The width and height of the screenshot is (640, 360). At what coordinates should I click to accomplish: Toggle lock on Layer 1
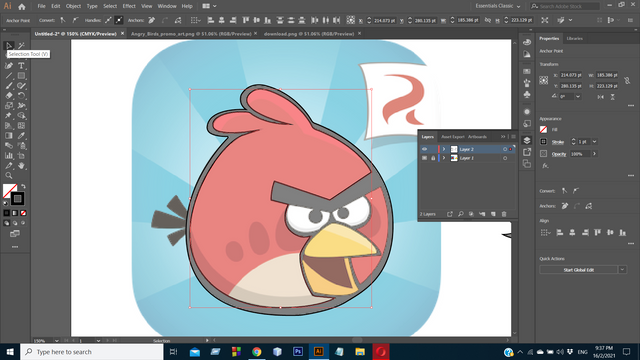coord(433,158)
